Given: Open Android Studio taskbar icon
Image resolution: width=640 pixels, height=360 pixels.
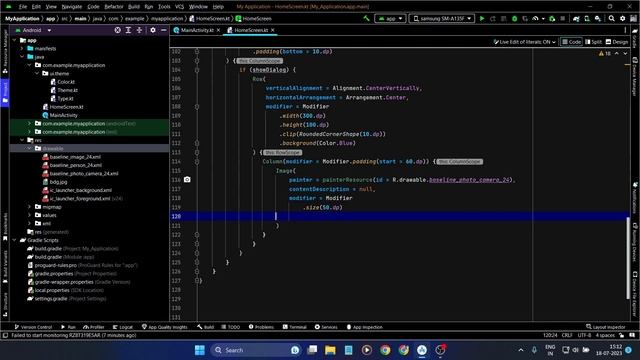Looking at the screenshot, I should (x=422, y=350).
